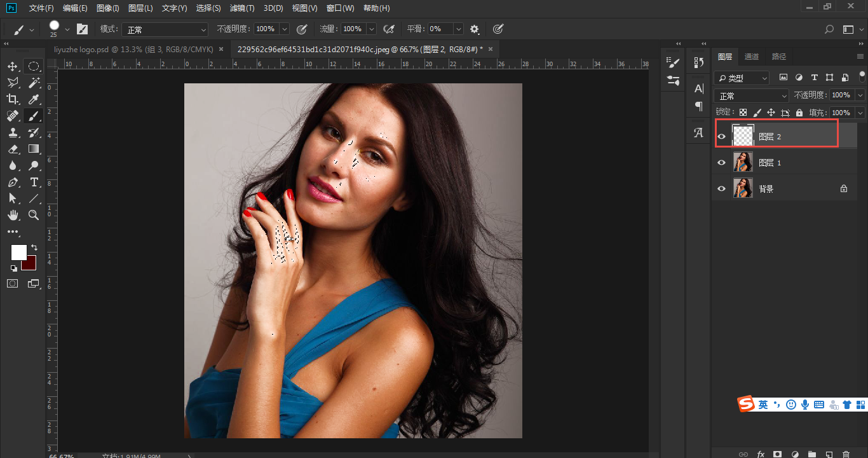This screenshot has height=458, width=868.
Task: Hide the 背景 layer
Action: pos(721,189)
